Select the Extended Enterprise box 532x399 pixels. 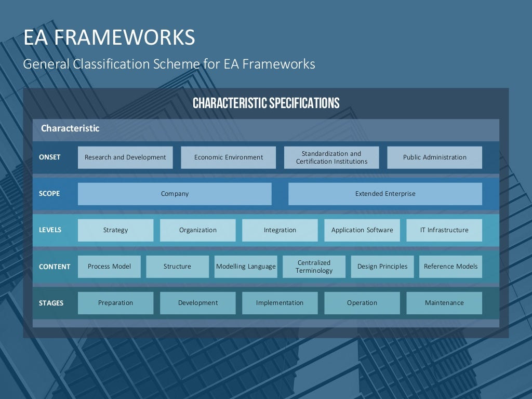click(385, 194)
